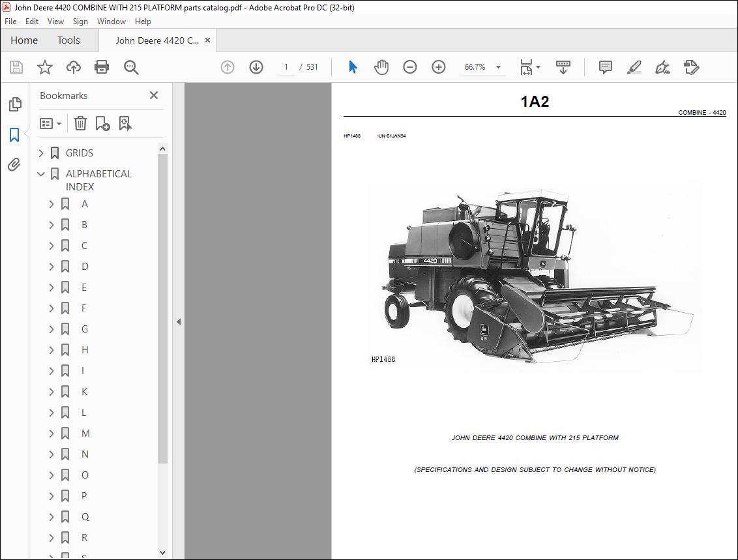Expand the P bookmark chevron
Viewport: 738px width, 560px height.
coord(52,496)
